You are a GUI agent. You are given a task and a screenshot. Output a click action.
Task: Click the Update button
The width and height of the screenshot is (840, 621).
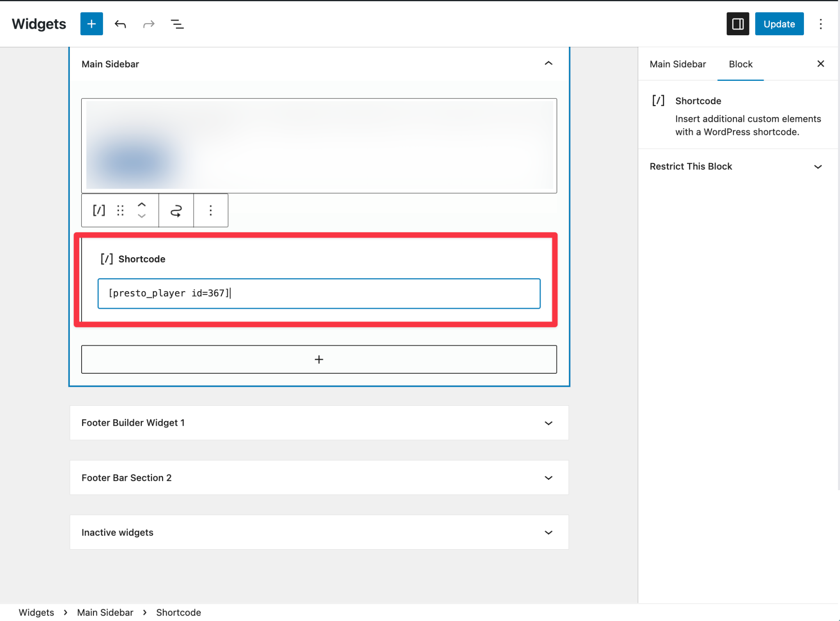click(779, 24)
